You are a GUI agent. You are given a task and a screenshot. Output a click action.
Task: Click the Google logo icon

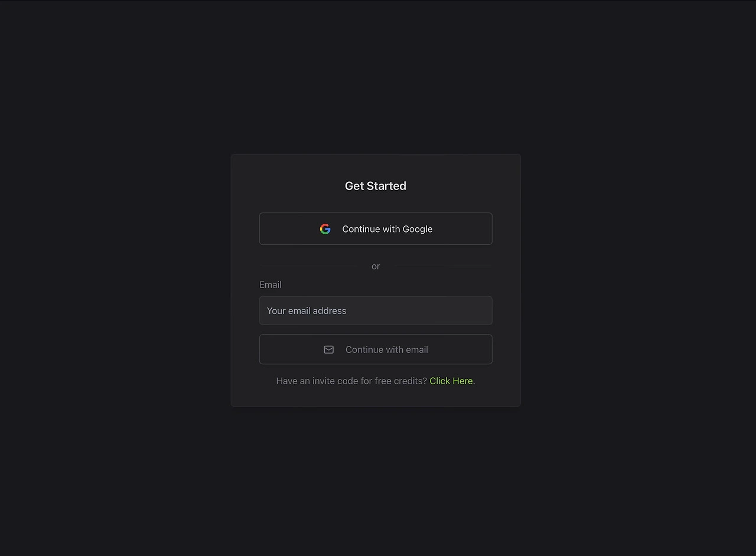325,229
